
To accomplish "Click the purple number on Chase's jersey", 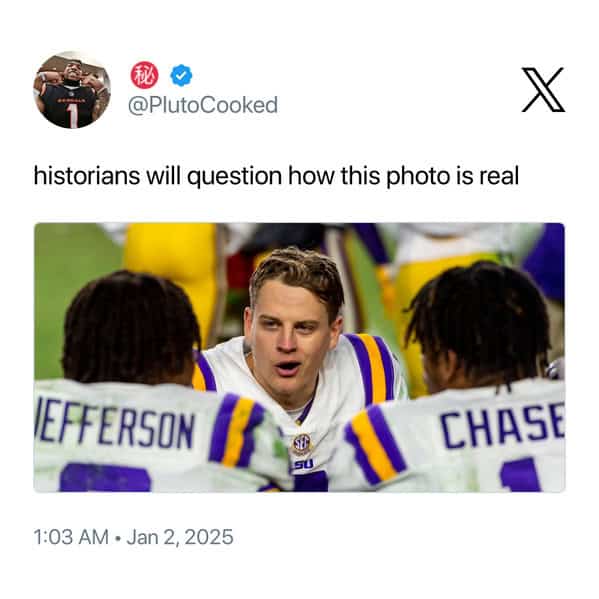I will point(520,475).
